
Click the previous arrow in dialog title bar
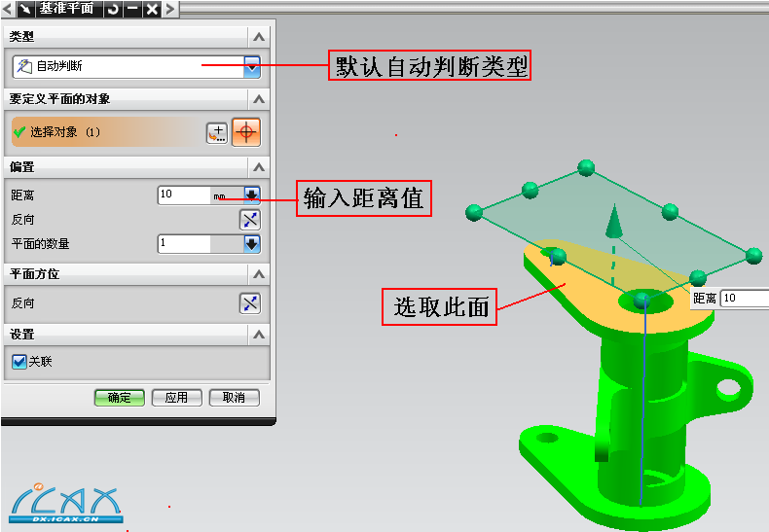[7, 9]
